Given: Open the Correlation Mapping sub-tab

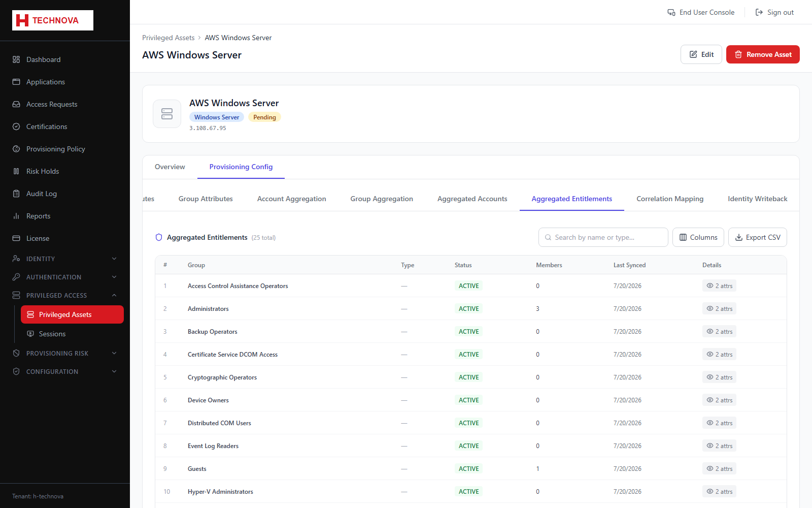Looking at the screenshot, I should [x=670, y=199].
